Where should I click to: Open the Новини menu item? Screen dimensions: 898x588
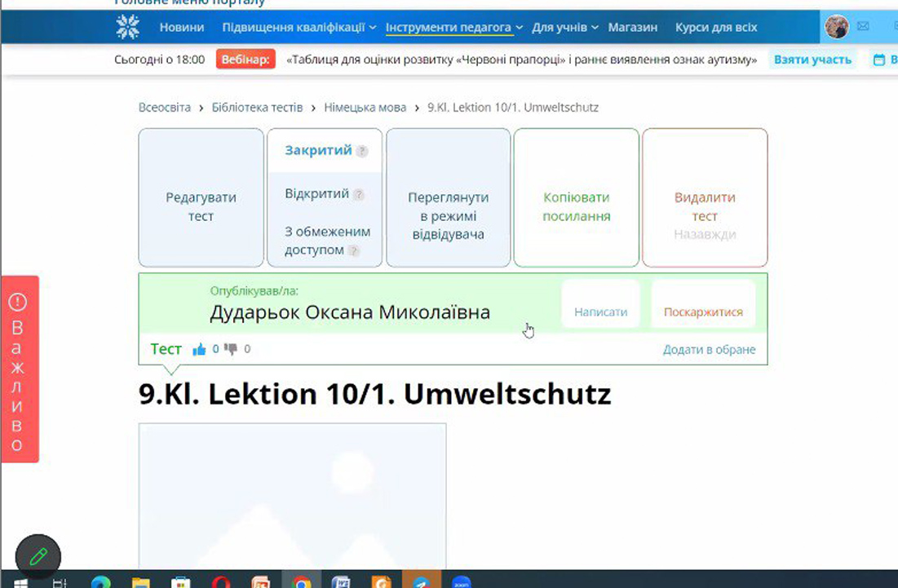click(x=182, y=27)
